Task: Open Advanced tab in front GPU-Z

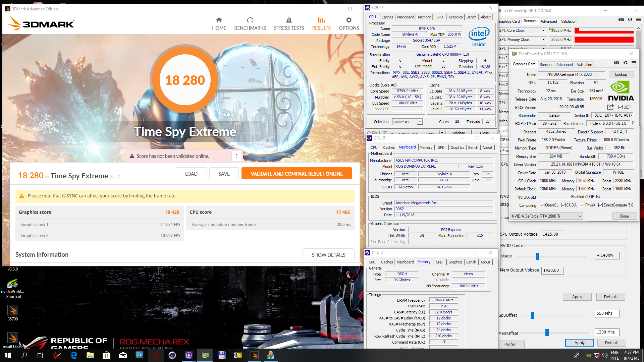Action: (565, 65)
